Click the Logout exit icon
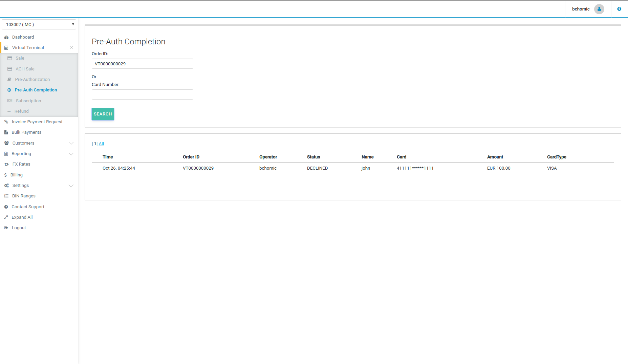This screenshot has height=364, width=628. pos(6,228)
